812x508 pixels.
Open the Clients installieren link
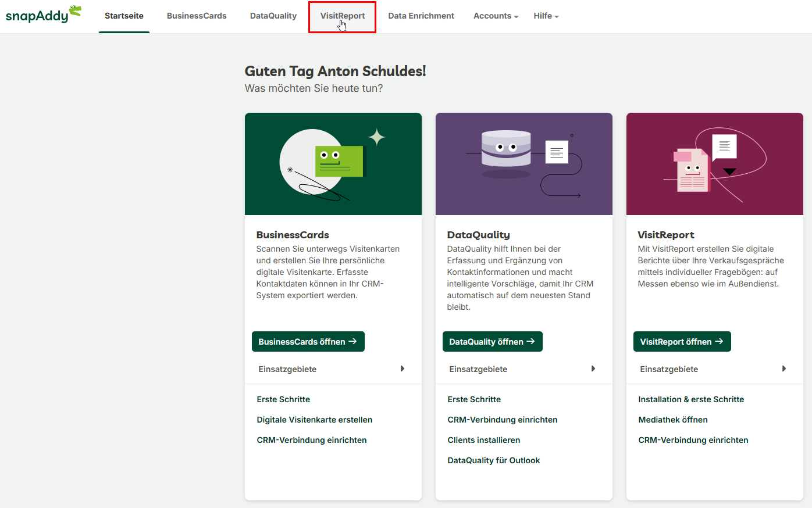pyautogui.click(x=484, y=440)
